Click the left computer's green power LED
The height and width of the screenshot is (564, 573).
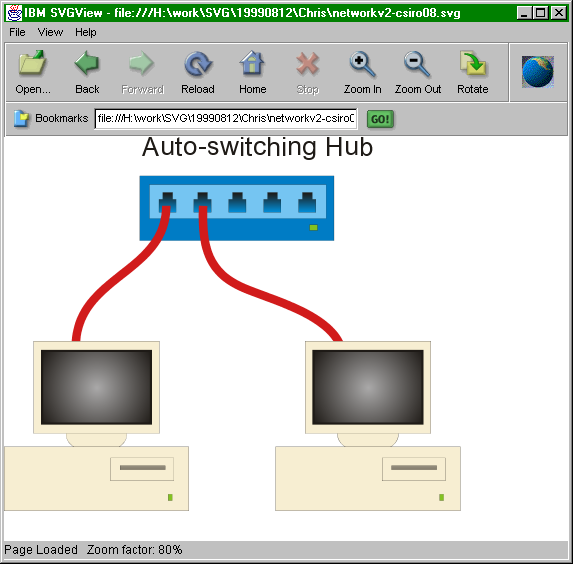(170, 497)
